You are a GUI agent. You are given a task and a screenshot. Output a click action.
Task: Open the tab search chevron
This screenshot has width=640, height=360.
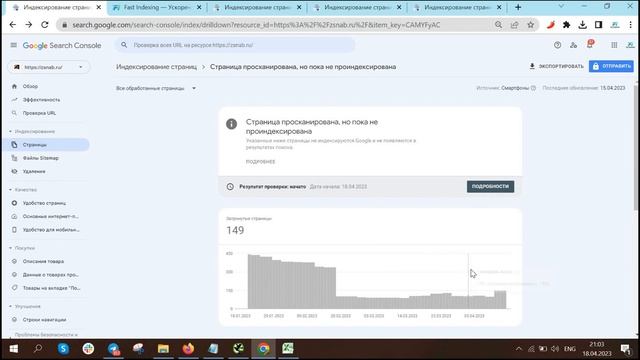[561, 7]
